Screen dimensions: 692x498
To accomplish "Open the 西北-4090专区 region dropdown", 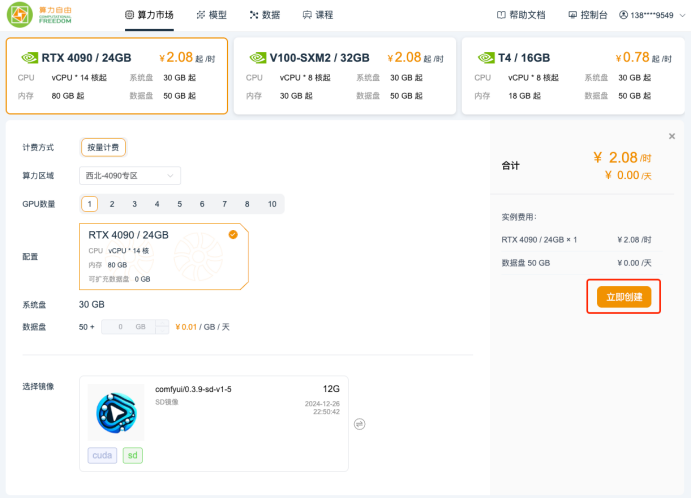I will (130, 176).
